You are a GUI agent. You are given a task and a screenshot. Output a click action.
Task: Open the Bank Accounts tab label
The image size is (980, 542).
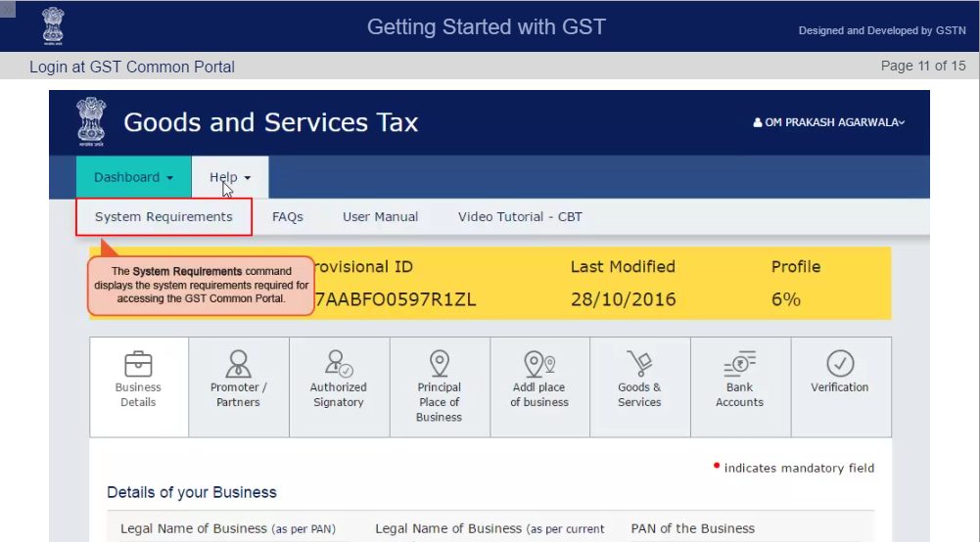[739, 394]
